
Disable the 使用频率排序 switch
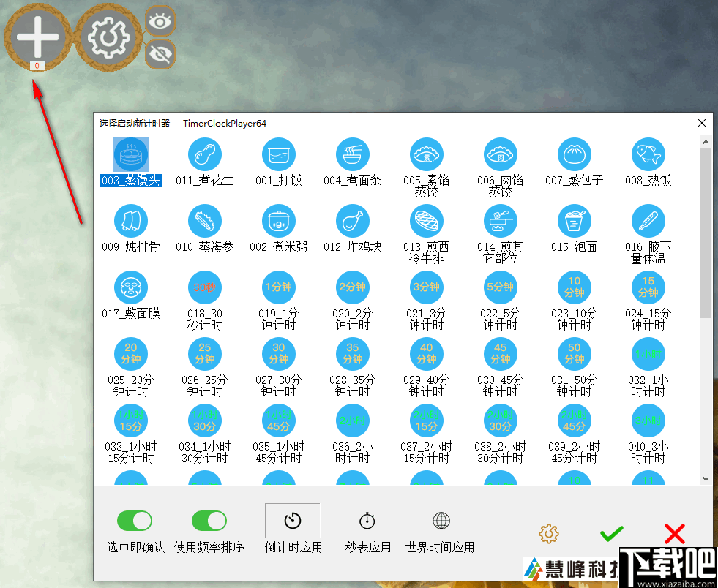(x=209, y=521)
